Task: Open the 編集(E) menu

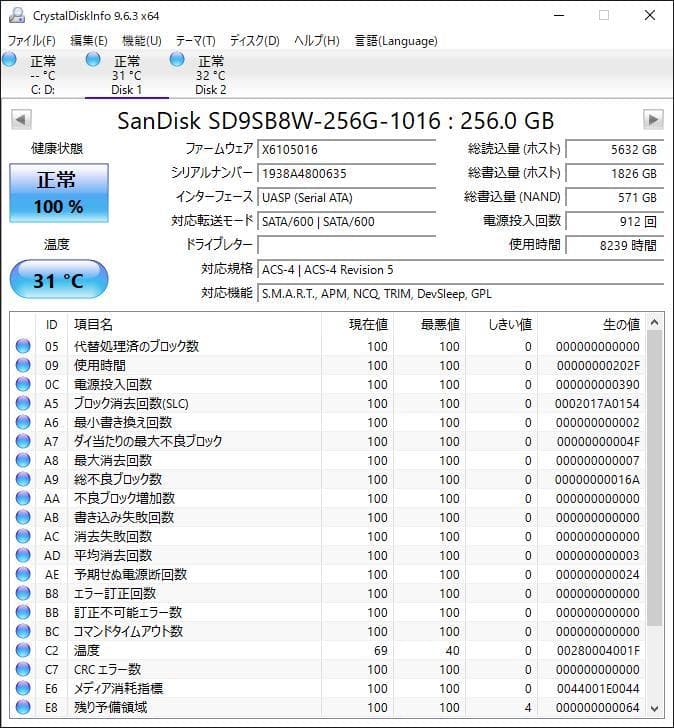Action: tap(89, 41)
